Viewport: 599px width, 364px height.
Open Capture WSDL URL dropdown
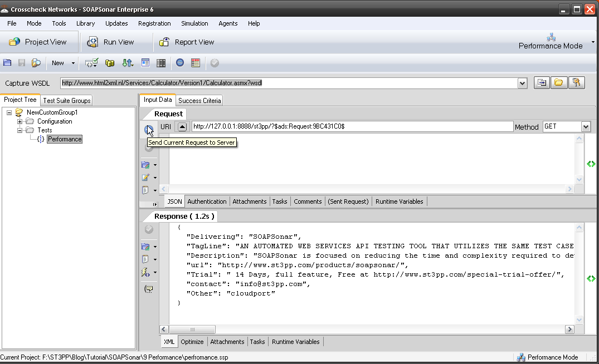tap(522, 83)
